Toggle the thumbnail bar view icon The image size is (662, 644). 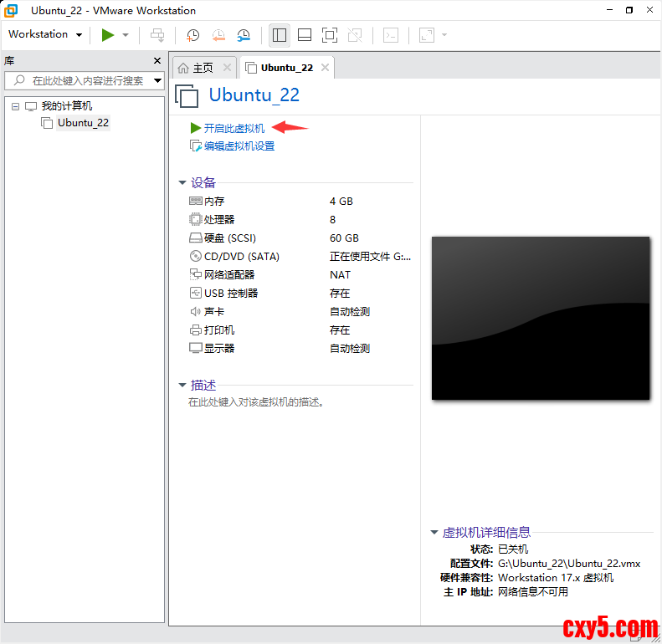tap(305, 35)
